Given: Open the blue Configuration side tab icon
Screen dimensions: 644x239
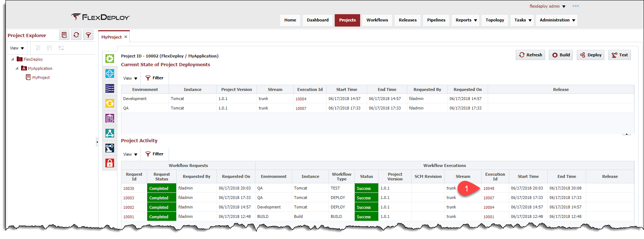Looking at the screenshot, I should (110, 73).
